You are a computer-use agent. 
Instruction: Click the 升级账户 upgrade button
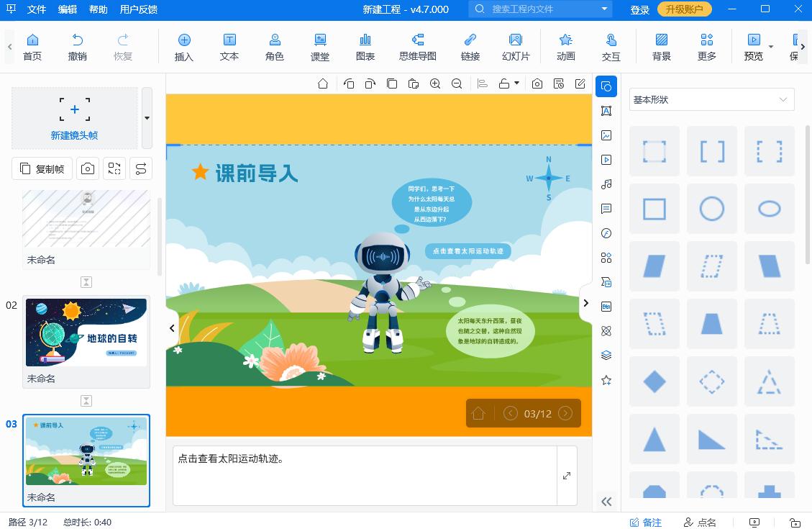click(x=684, y=9)
